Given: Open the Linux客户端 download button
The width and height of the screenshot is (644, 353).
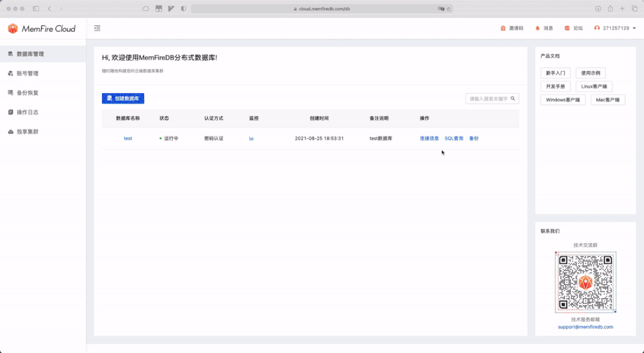Looking at the screenshot, I should click(594, 86).
